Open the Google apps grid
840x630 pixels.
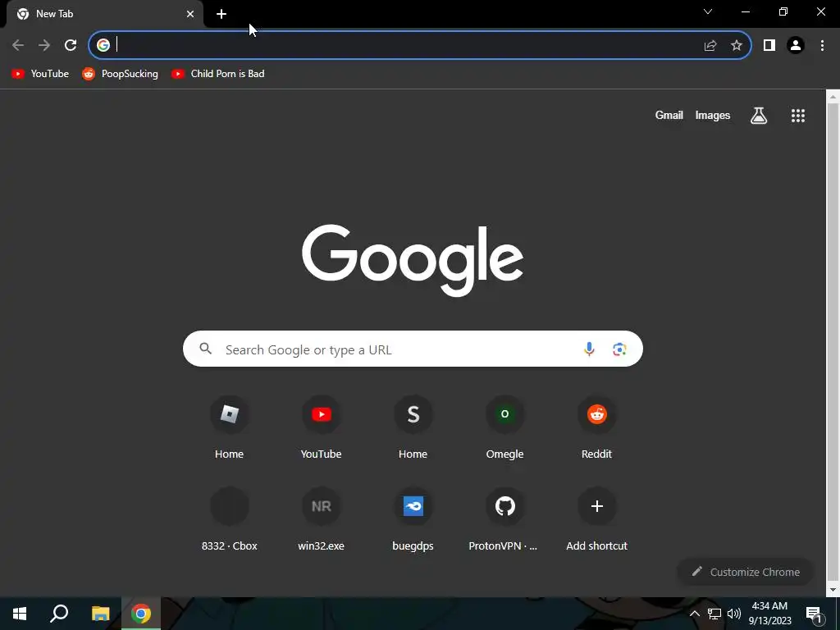[798, 115]
